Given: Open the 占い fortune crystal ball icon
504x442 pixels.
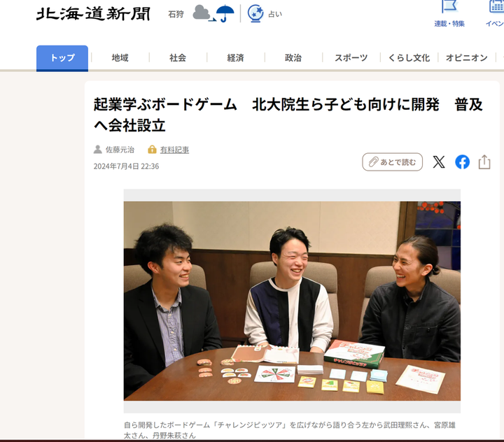Looking at the screenshot, I should [255, 13].
